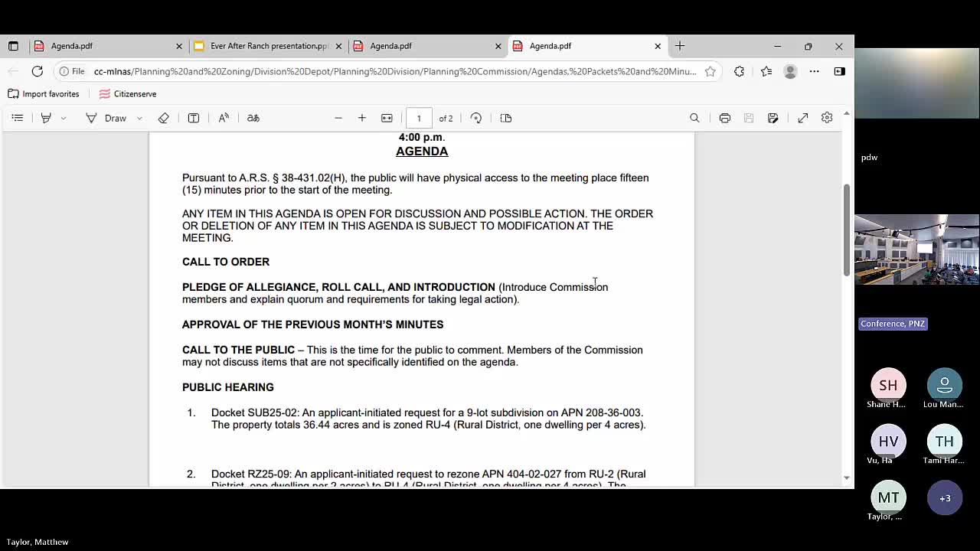Viewport: 980px width, 551px height.
Task: Select Lou Man participant avatar
Action: 945,385
